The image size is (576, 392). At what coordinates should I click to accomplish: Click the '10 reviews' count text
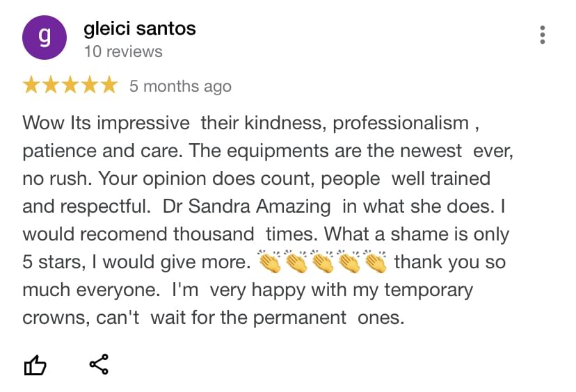point(122,51)
